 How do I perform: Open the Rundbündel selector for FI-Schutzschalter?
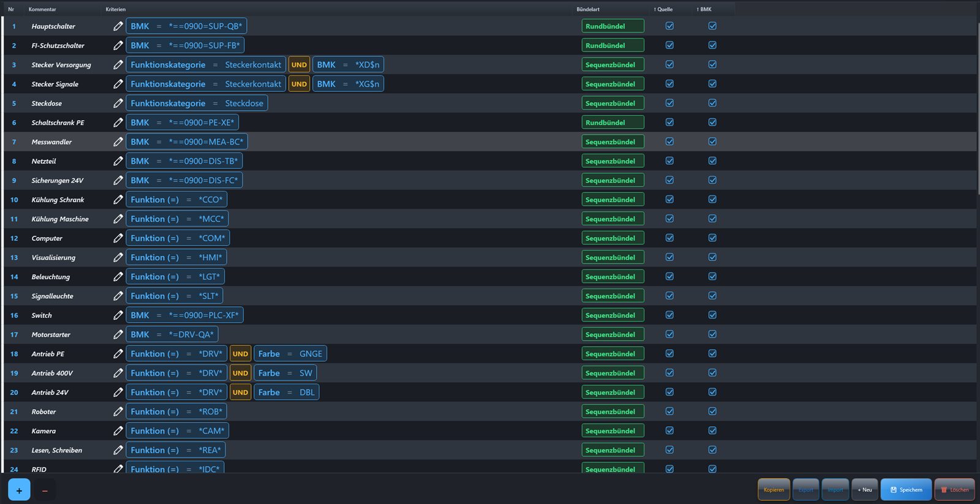612,45
